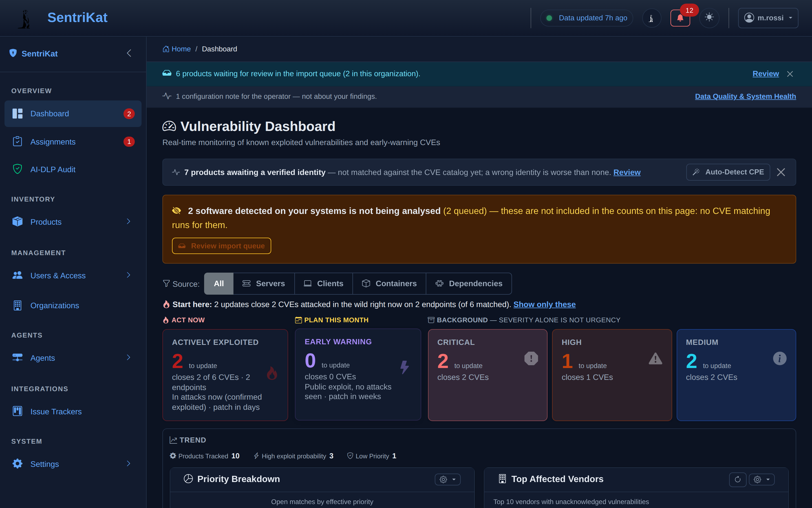Click Show only these link
Image resolution: width=812 pixels, height=508 pixels.
(544, 305)
